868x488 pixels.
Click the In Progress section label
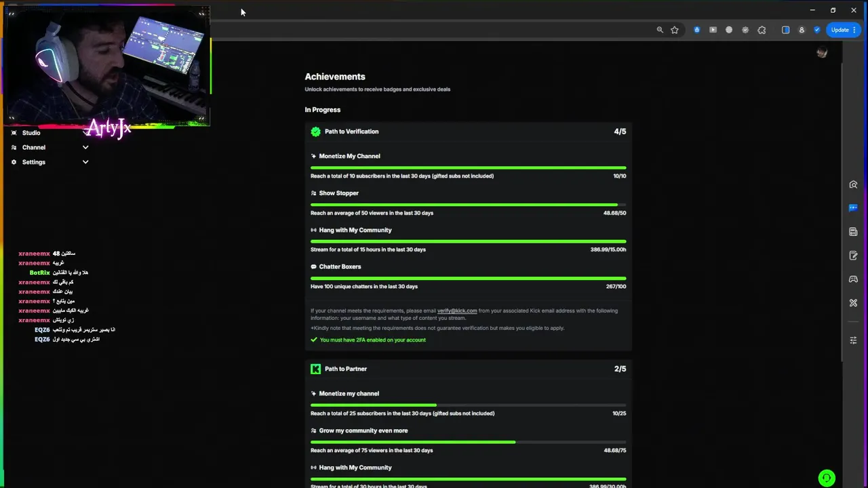[323, 110]
